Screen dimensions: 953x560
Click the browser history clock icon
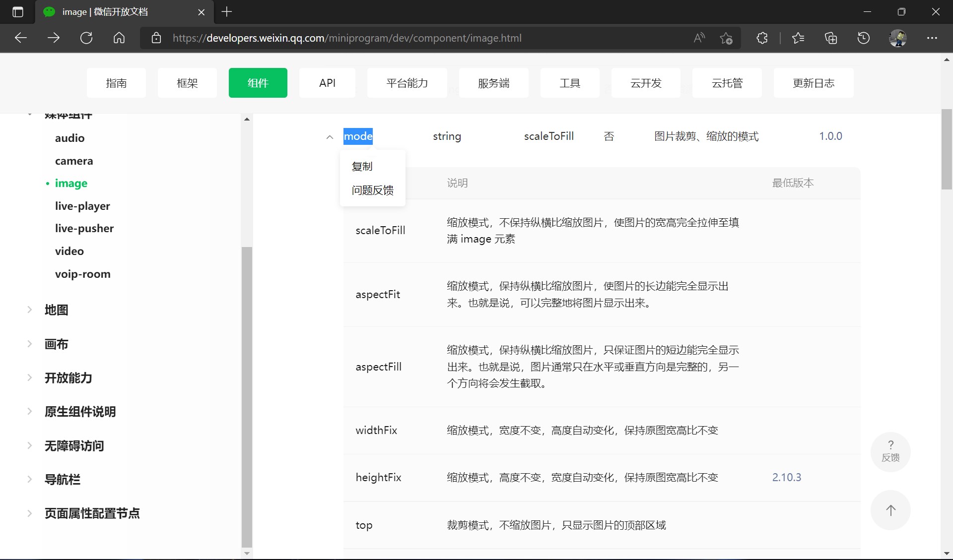point(864,38)
